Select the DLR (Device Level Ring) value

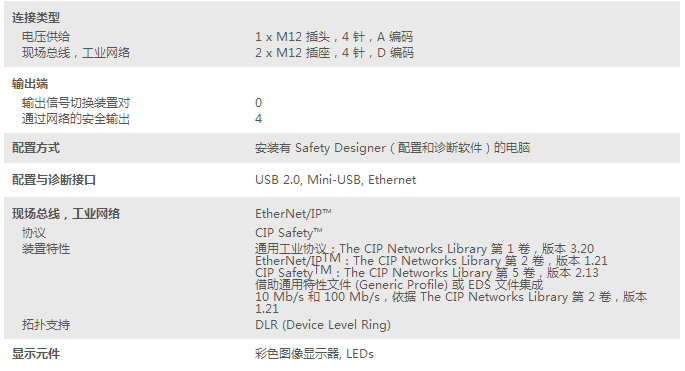tap(323, 325)
